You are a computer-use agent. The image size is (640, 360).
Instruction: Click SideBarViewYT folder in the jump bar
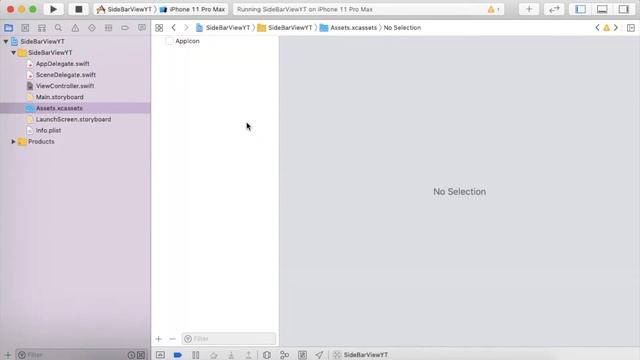285,28
